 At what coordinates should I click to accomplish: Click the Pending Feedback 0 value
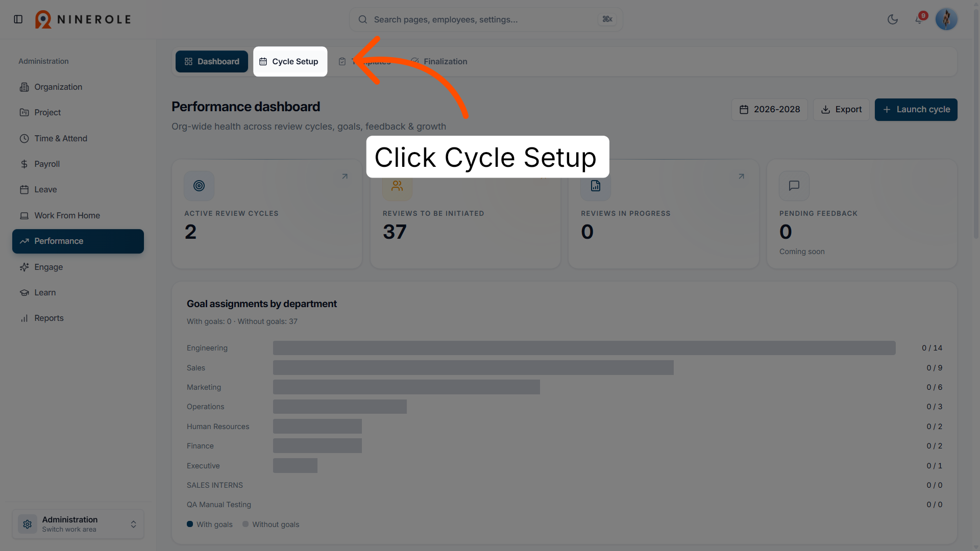click(786, 232)
